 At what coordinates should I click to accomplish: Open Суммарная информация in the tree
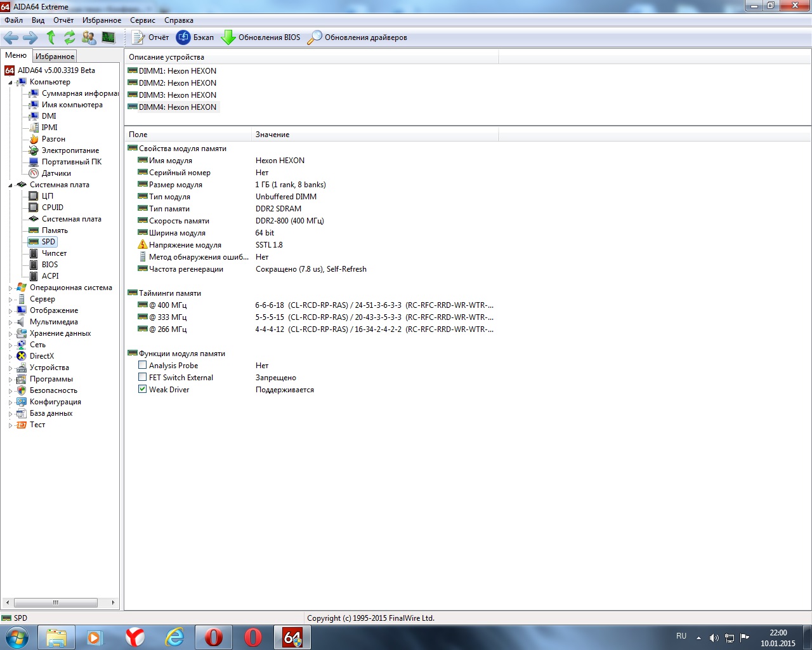[x=74, y=93]
